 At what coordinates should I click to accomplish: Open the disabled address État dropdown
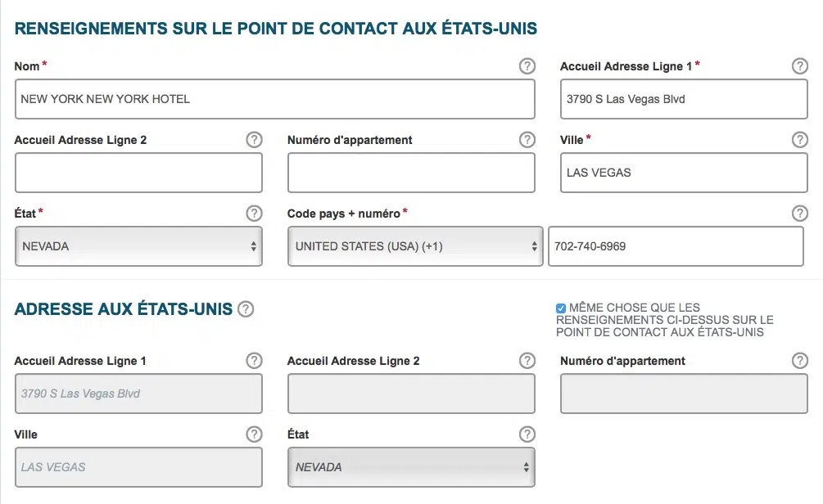[411, 467]
